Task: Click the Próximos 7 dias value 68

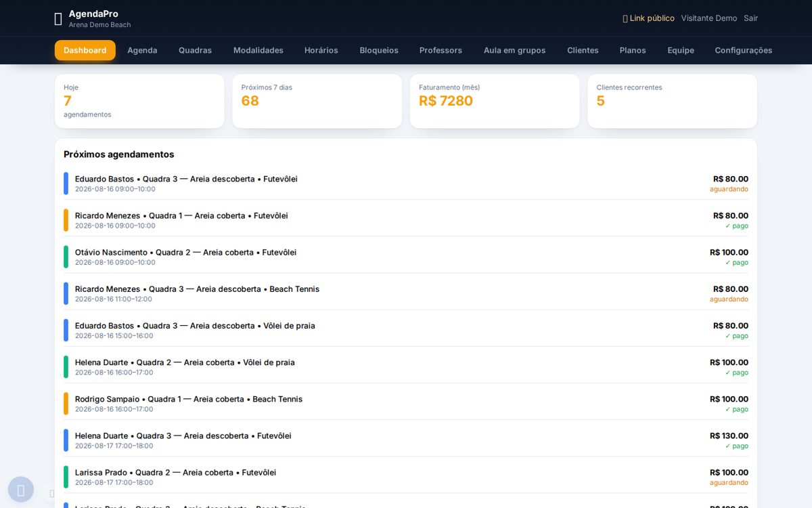Action: [250, 101]
